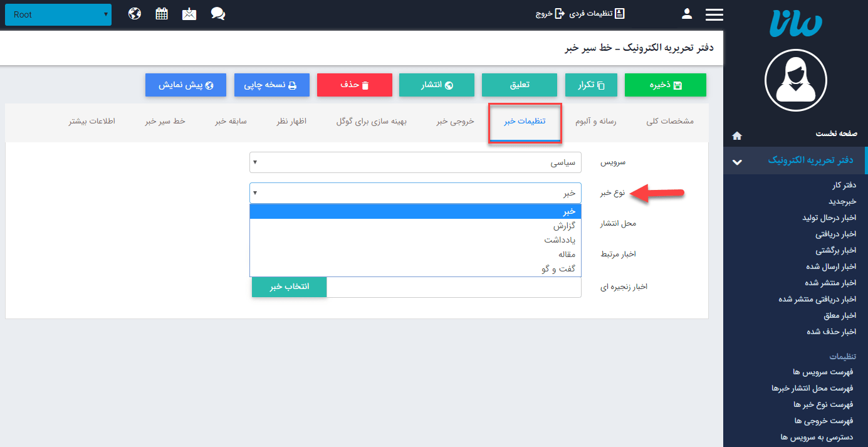Click the red حذف delete button

(354, 85)
